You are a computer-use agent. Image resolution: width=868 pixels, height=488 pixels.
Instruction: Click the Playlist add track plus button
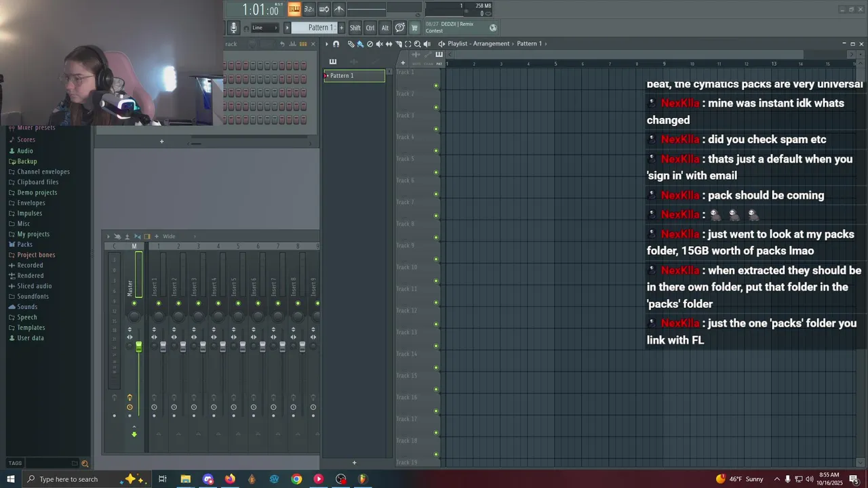click(403, 63)
